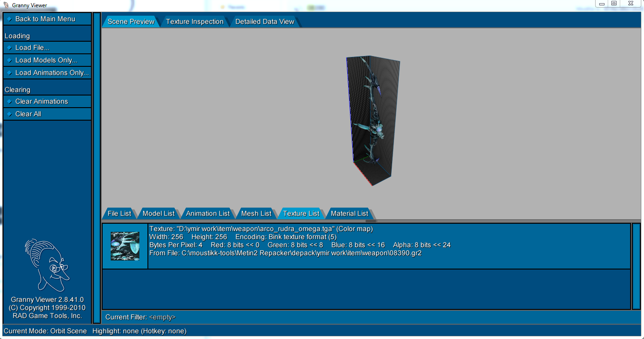Click the 'Width: 256' texture info text

[166, 237]
